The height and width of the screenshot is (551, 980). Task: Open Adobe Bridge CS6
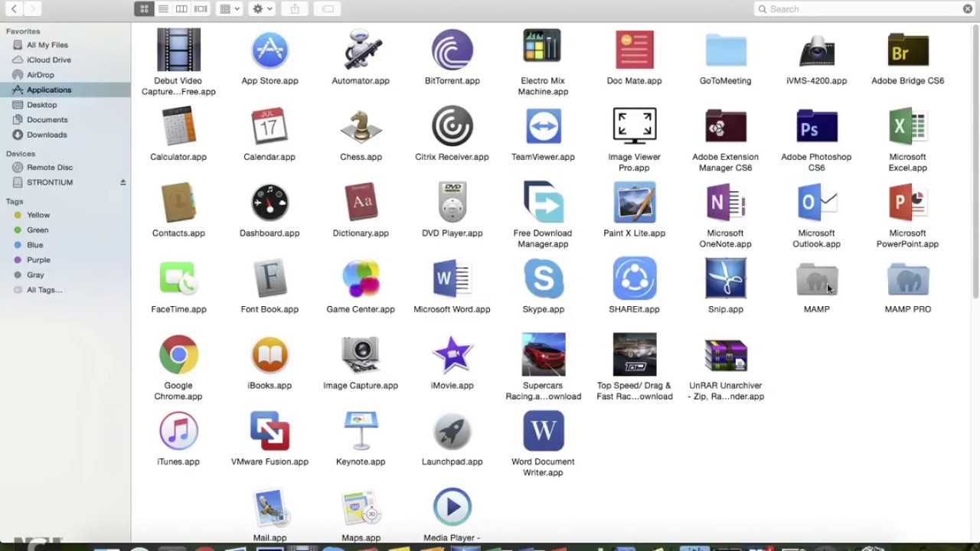907,51
